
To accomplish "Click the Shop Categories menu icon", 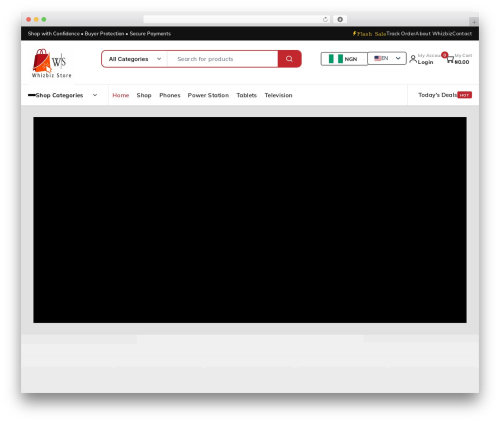I will click(32, 95).
